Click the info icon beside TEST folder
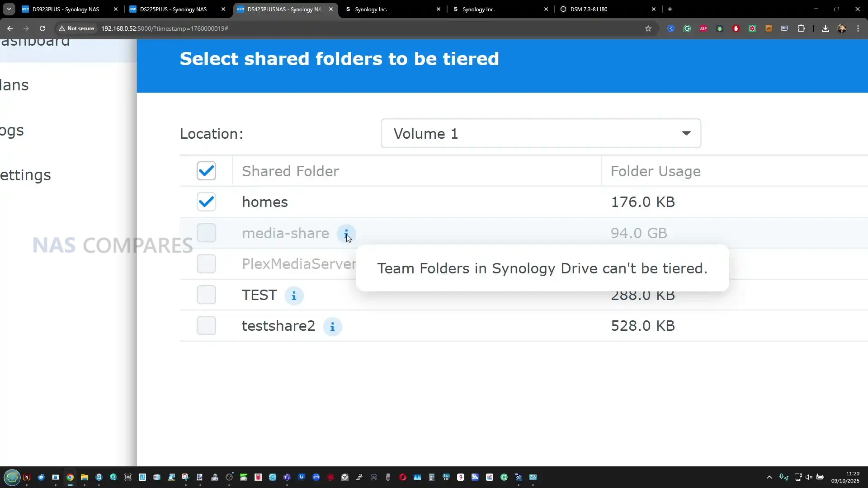The image size is (868, 488). tap(294, 296)
